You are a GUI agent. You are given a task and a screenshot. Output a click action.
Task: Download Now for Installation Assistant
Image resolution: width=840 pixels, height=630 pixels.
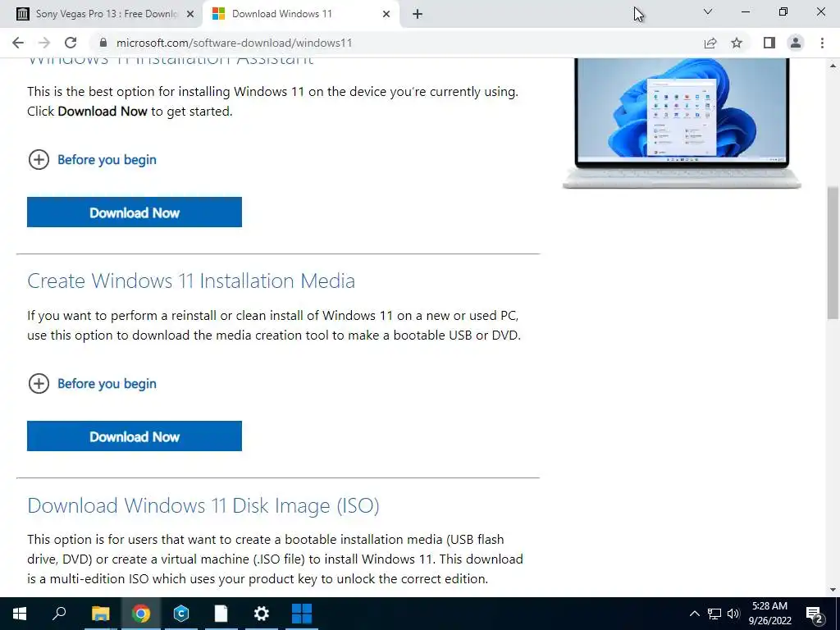[x=135, y=212]
